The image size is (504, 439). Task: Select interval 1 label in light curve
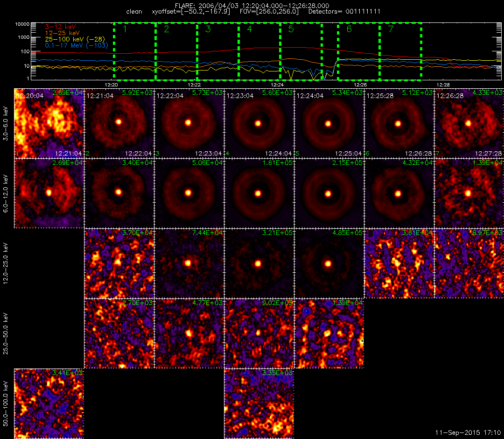point(125,29)
